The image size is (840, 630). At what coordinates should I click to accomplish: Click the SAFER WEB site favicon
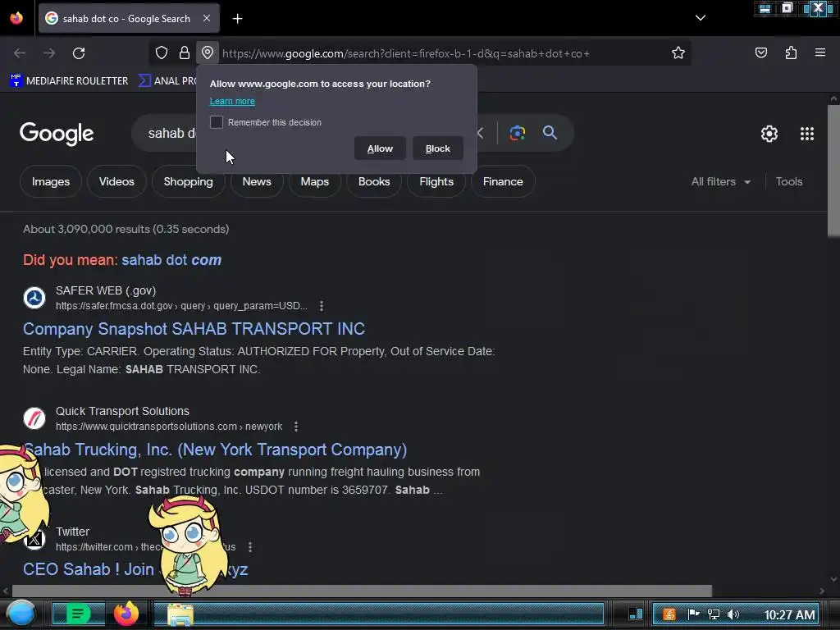[34, 298]
